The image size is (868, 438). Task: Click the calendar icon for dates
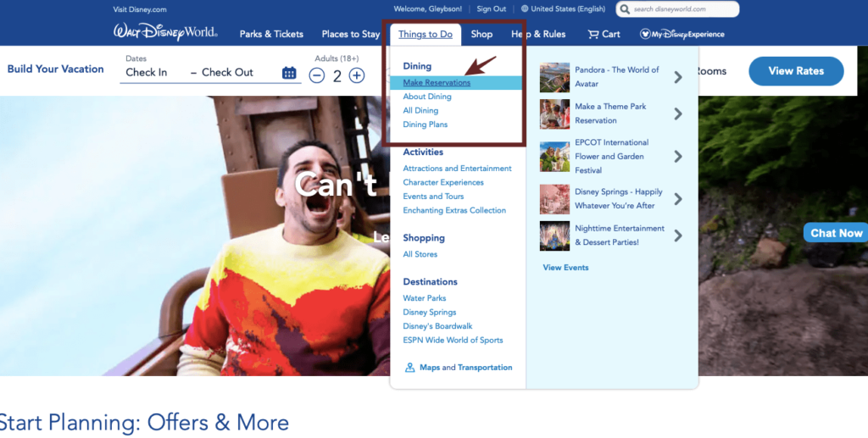click(289, 73)
